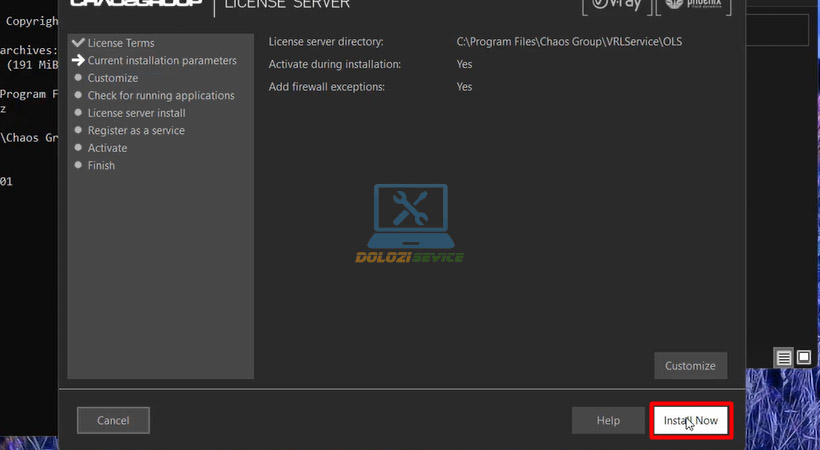Select the Activate step in sidebar
The image size is (820, 450).
pyautogui.click(x=107, y=148)
